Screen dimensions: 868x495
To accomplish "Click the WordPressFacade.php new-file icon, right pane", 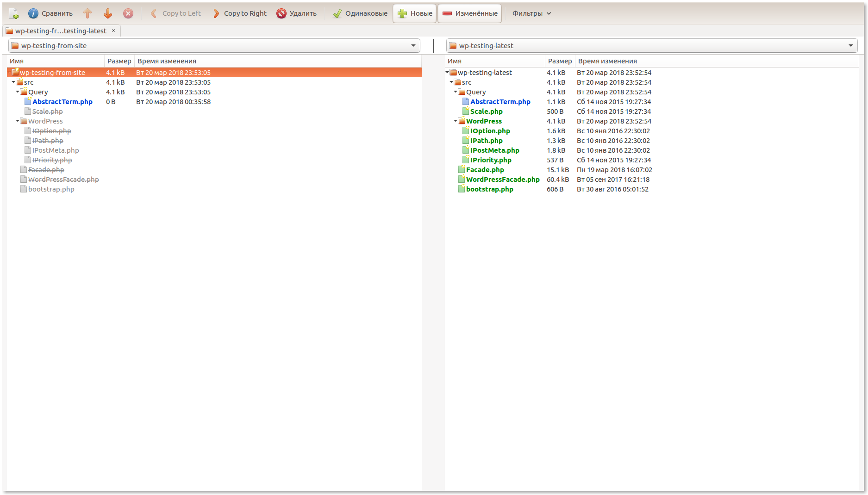I will [x=462, y=179].
